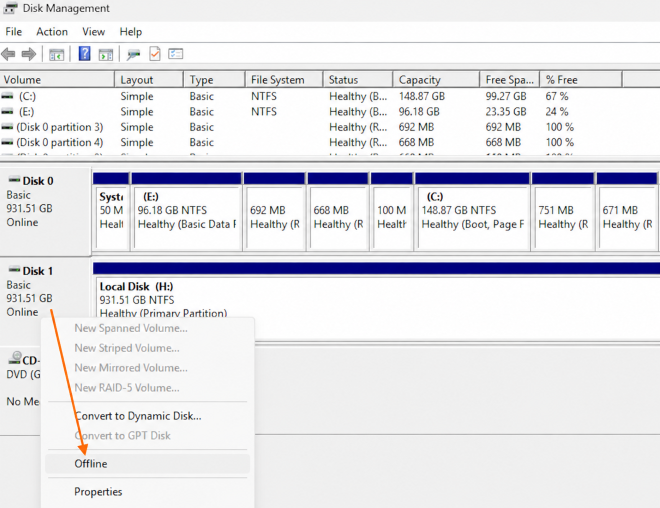Click the list settings toolbar icon
660x508 pixels.
(176, 54)
